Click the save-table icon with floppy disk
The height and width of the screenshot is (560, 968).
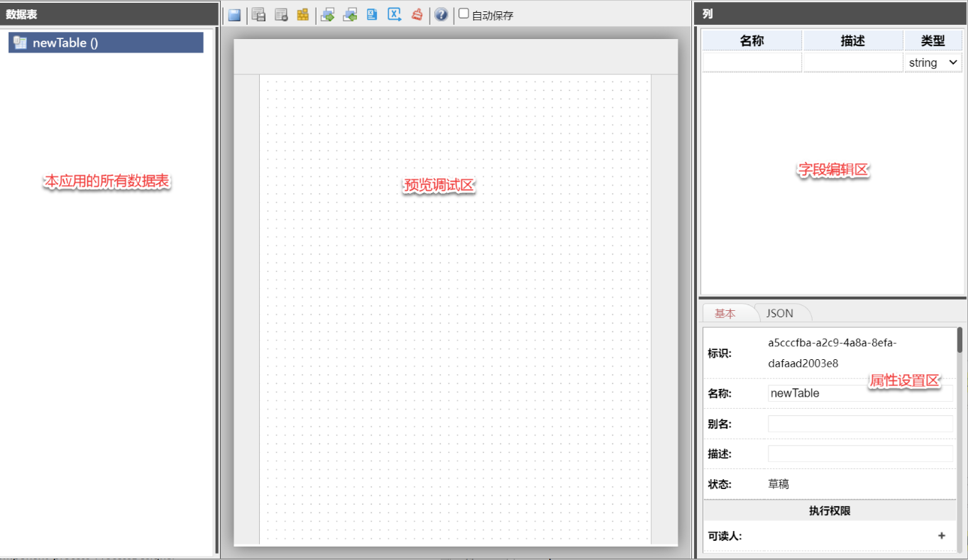tap(259, 15)
